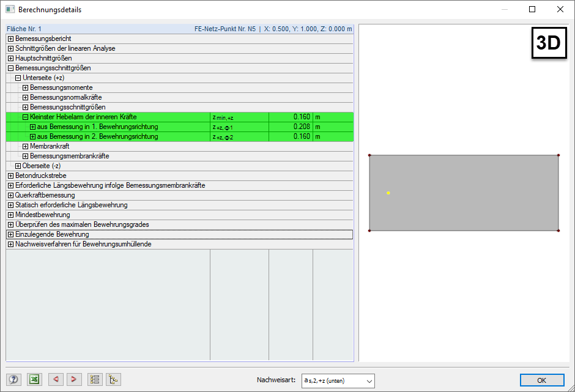575x392 pixels.
Task: Expand the Bemessungsbericht node
Action: click(x=10, y=39)
